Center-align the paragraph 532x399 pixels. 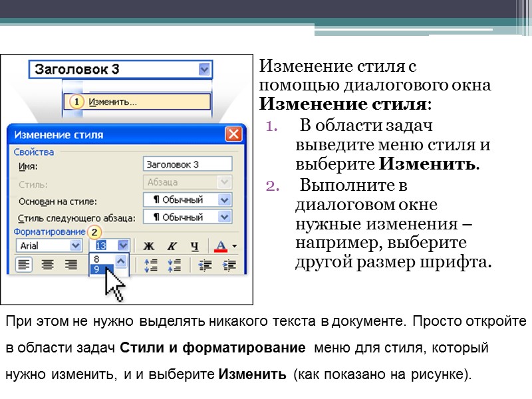point(47,264)
